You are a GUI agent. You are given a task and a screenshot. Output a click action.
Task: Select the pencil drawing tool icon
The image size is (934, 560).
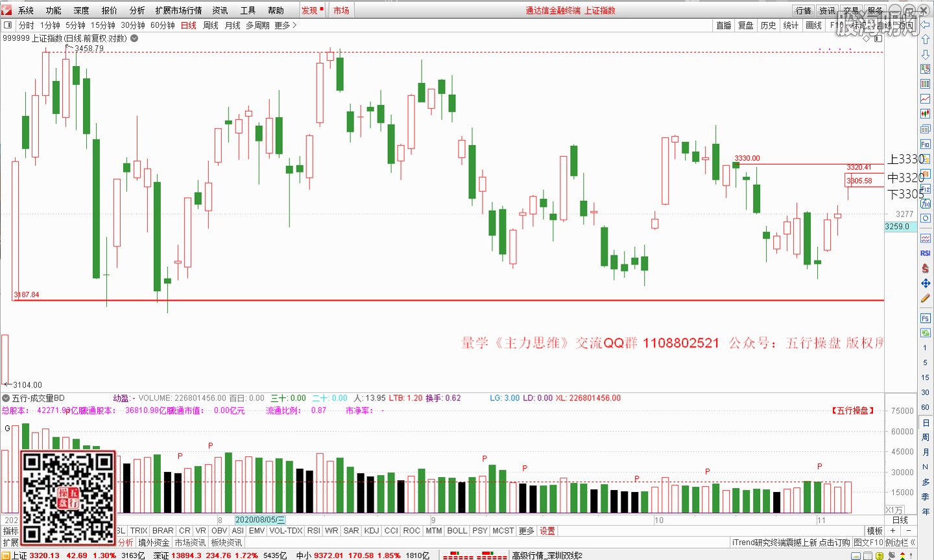925,298
